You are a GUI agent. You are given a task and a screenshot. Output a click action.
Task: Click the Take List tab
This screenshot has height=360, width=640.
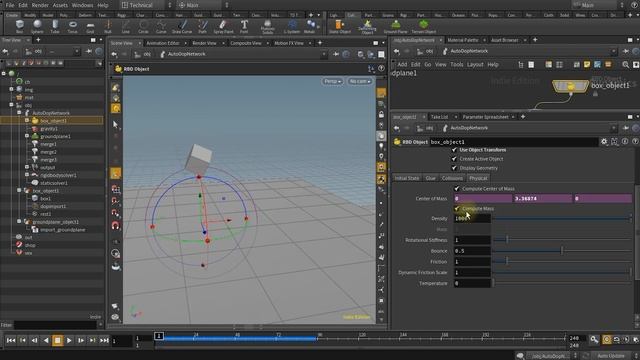pos(440,117)
